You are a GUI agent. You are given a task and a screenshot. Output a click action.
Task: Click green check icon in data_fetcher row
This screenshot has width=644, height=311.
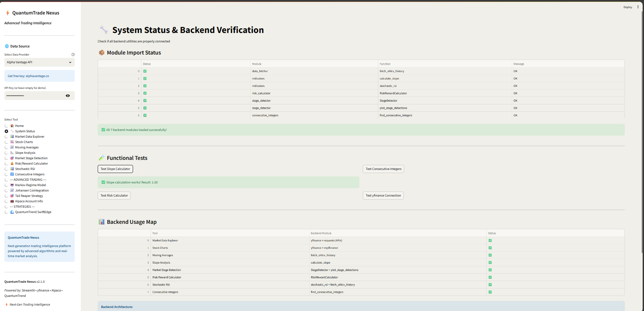[x=145, y=71]
